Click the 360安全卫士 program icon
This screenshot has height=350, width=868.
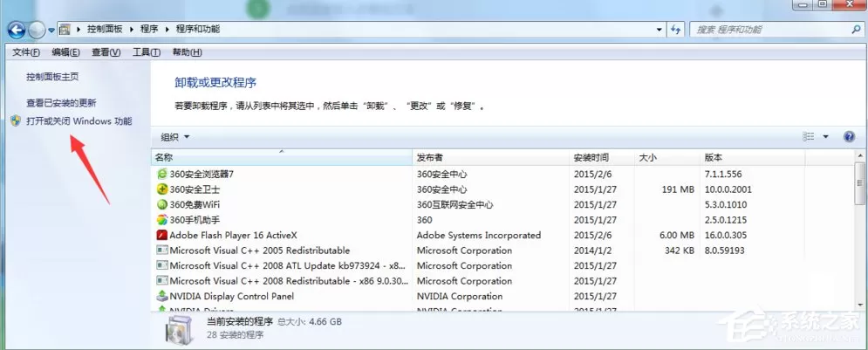[161, 189]
